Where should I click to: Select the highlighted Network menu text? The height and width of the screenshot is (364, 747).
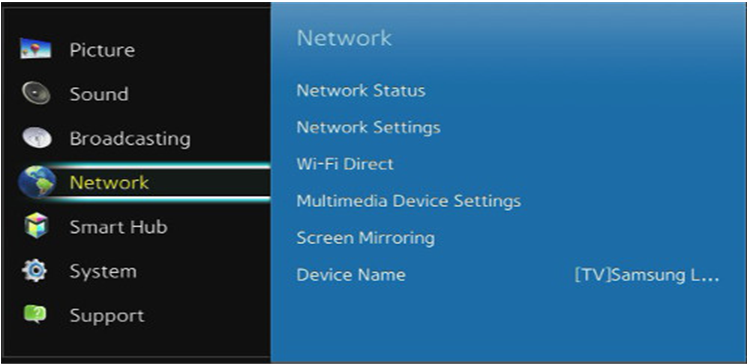click(109, 183)
